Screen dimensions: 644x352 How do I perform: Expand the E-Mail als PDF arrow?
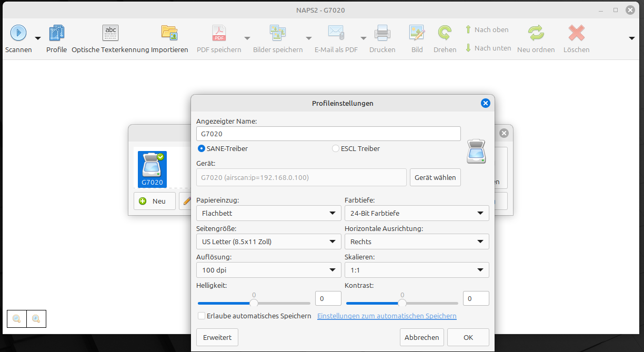pos(364,38)
